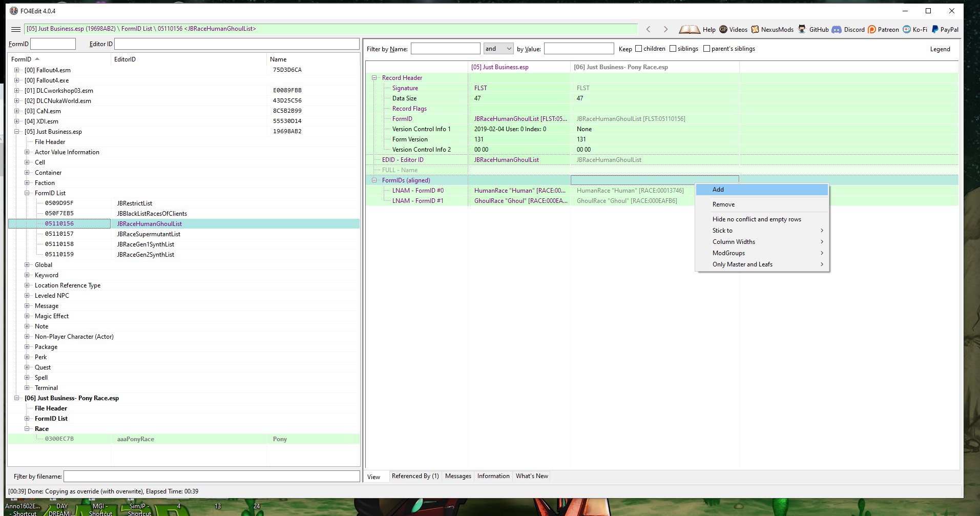
Task: Focus the Editor ID search field
Action: [237, 44]
